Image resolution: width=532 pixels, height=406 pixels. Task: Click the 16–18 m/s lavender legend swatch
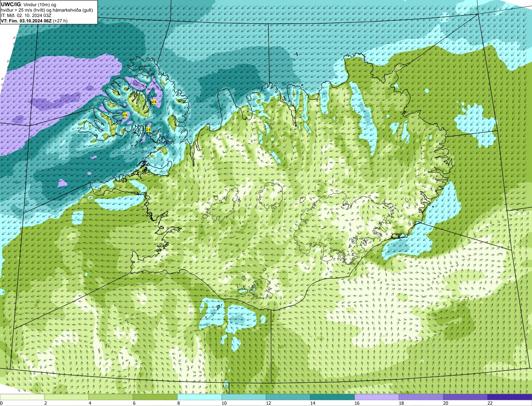[x=377, y=397]
